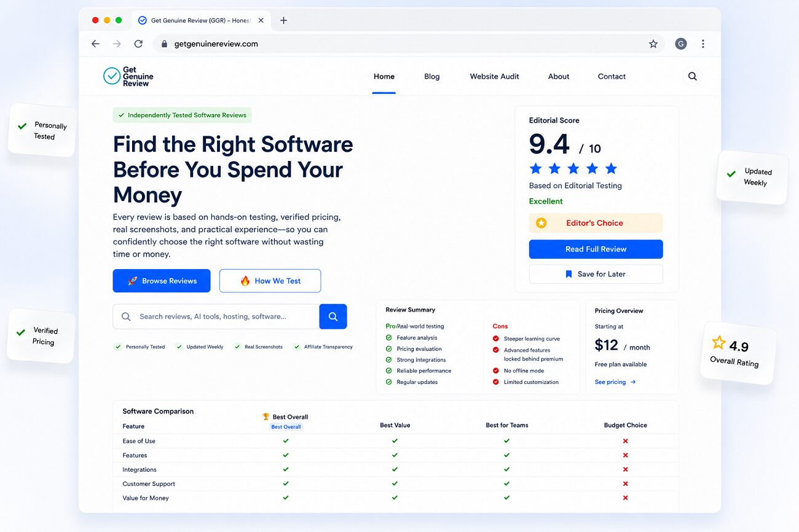Viewport: 799px width, 532px height.
Task: Click the Free plan available text
Action: click(x=621, y=364)
